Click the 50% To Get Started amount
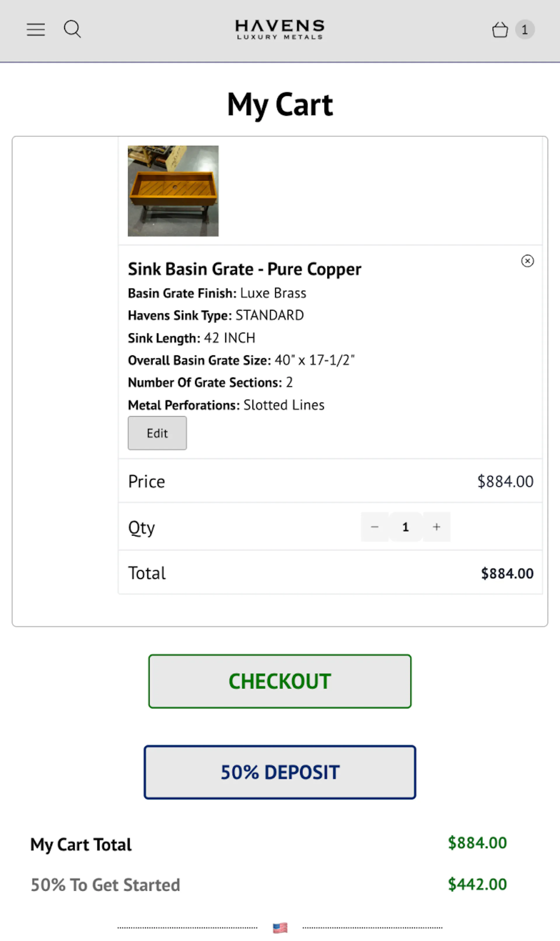This screenshot has height=941, width=560. pyautogui.click(x=477, y=884)
